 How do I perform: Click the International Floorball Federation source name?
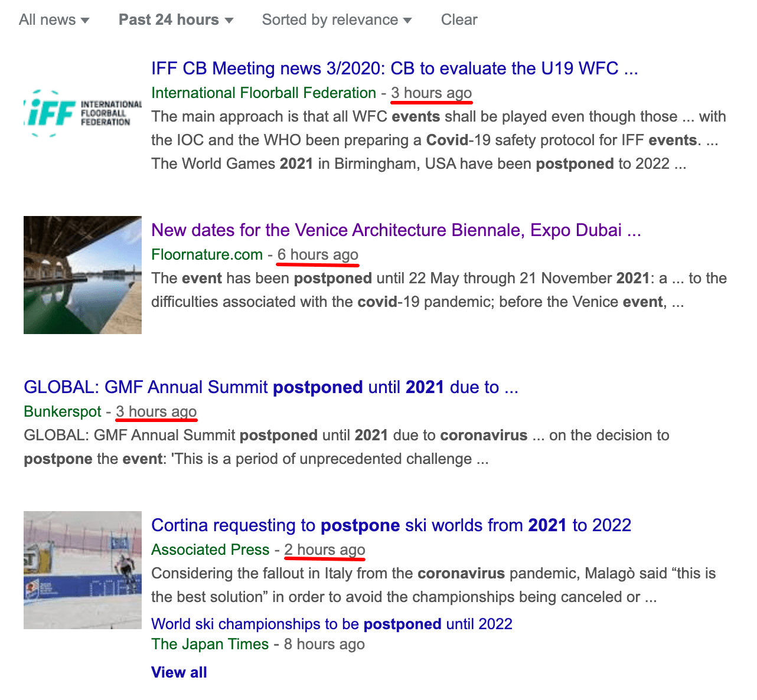point(263,93)
